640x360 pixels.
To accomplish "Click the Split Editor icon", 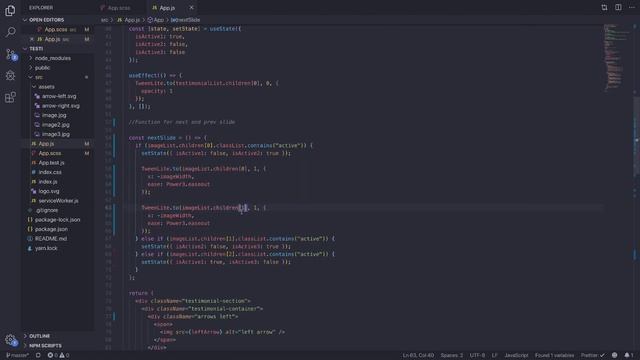I will point(618,7).
